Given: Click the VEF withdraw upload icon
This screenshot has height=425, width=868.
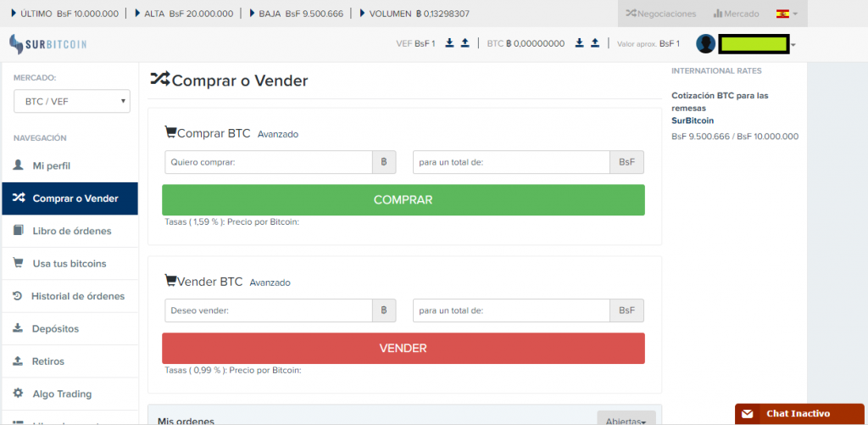Looking at the screenshot, I should tap(465, 43).
